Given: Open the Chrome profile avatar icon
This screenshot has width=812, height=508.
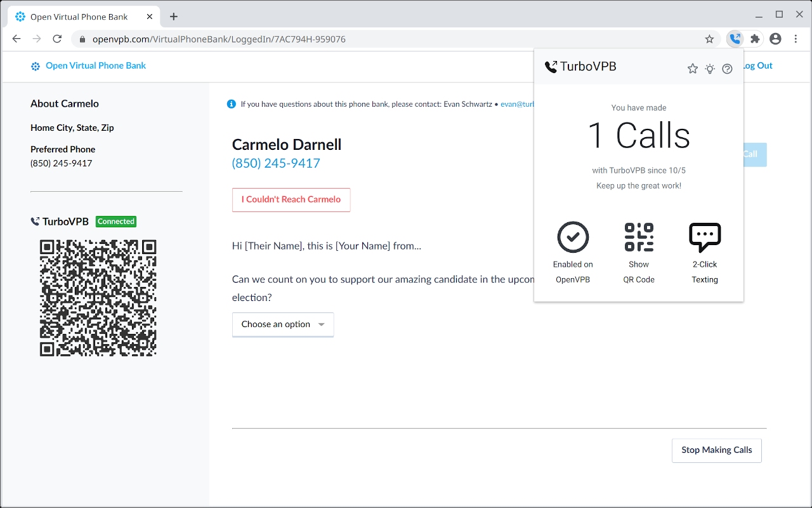Looking at the screenshot, I should point(775,39).
